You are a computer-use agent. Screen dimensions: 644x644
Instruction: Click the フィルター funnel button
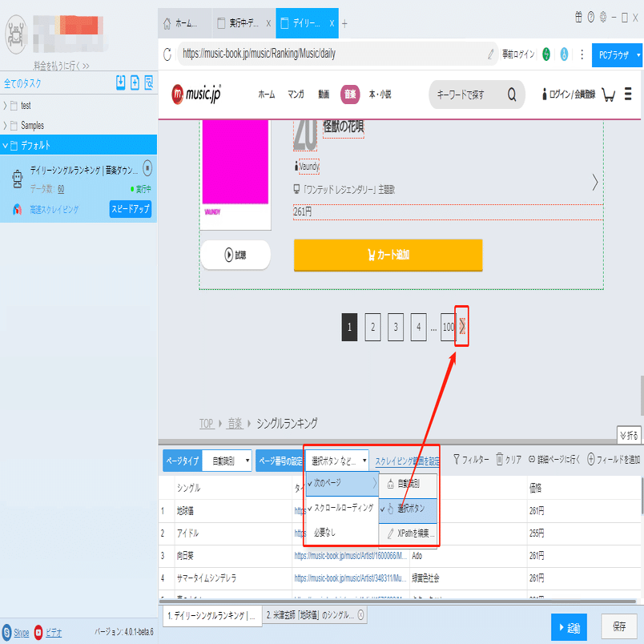coord(471,459)
